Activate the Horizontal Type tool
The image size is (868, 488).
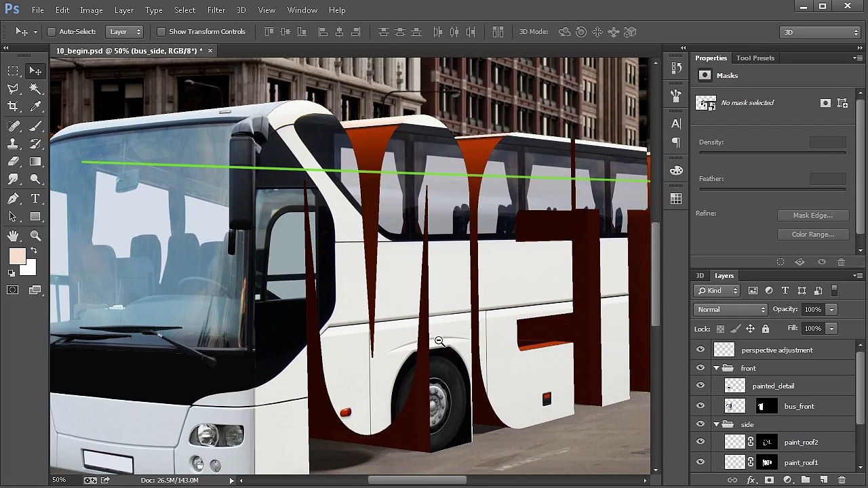click(36, 199)
